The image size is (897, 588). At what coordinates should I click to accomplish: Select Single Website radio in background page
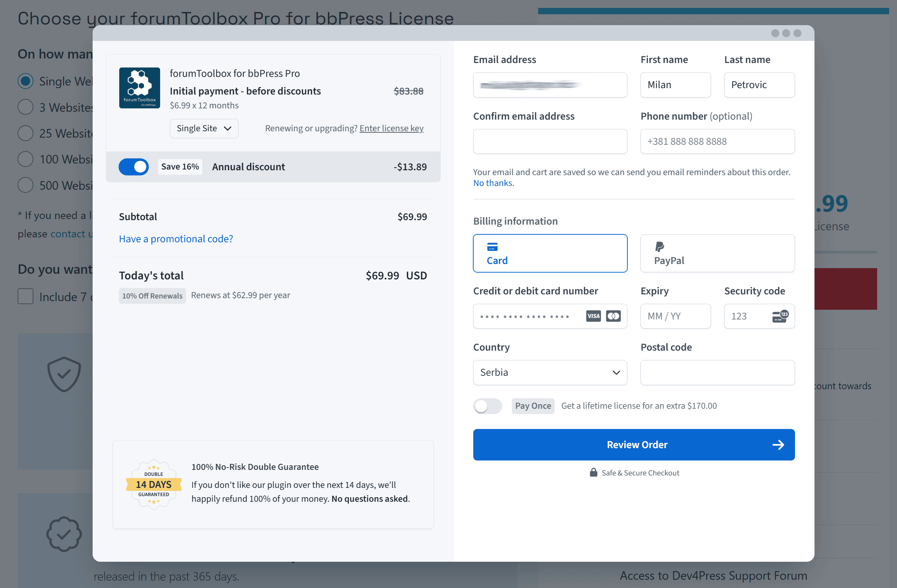[x=25, y=81]
